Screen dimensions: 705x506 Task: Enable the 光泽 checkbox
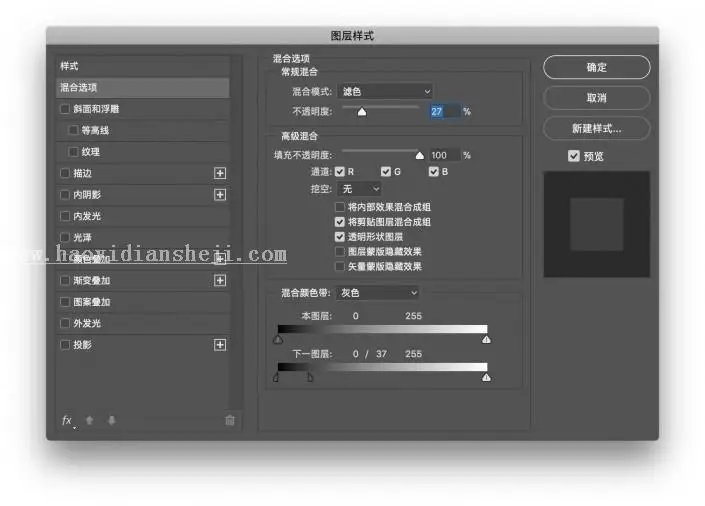click(x=65, y=237)
